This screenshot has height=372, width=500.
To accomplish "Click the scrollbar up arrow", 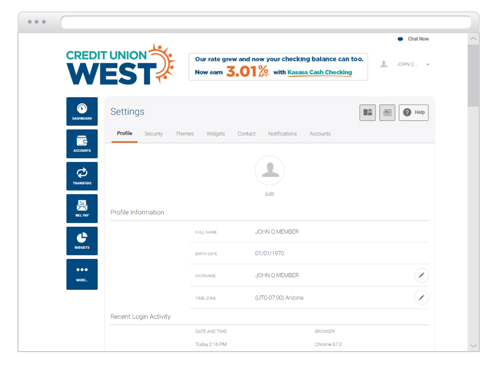I will pyautogui.click(x=473, y=39).
